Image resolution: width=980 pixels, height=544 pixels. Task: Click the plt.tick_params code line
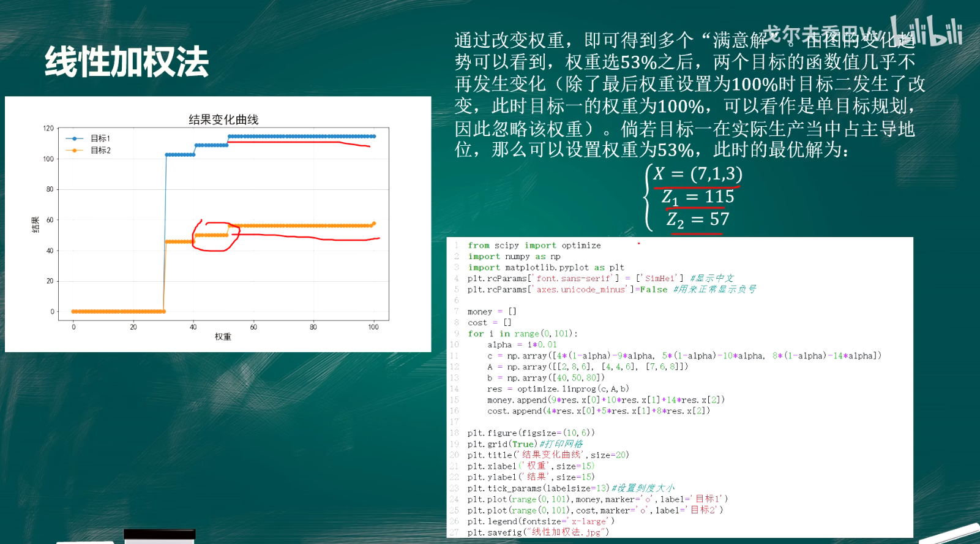[571, 488]
